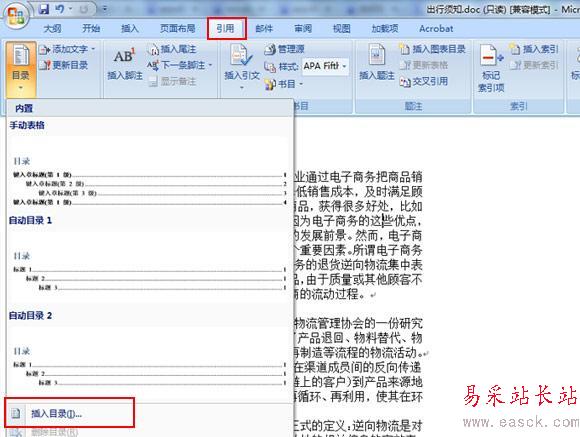
Task: Open the 插入 ribbon tab
Action: [x=130, y=28]
